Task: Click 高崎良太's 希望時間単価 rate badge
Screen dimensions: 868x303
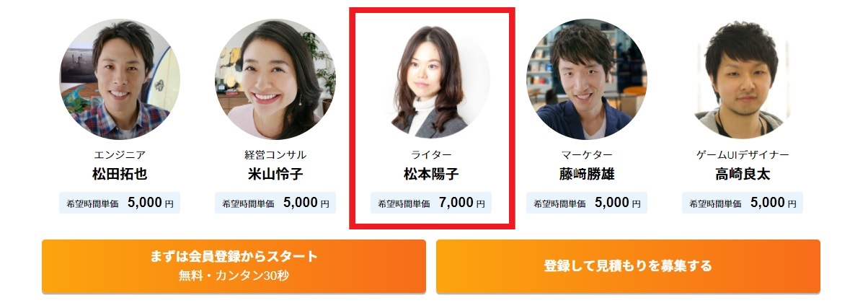Action: [743, 203]
